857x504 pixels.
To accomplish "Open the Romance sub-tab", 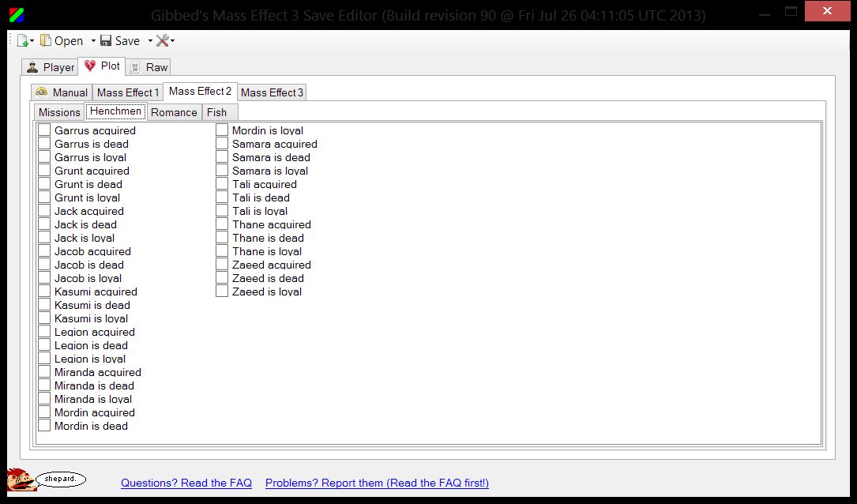I will 174,112.
